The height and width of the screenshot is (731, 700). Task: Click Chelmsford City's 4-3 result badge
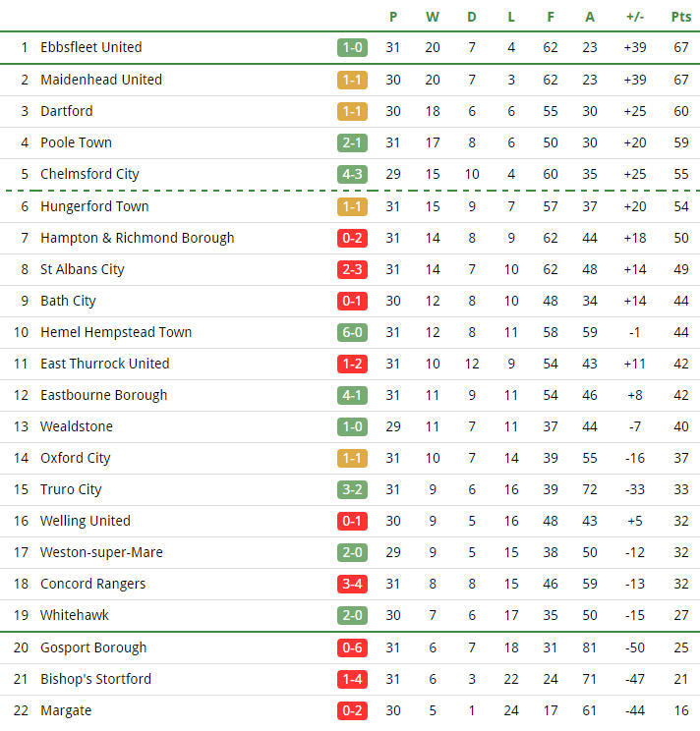pos(352,174)
